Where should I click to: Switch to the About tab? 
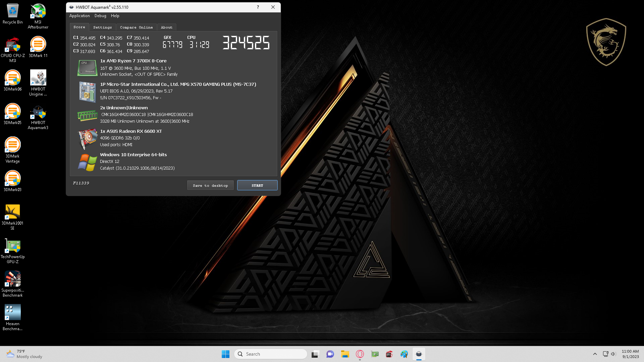(x=167, y=27)
